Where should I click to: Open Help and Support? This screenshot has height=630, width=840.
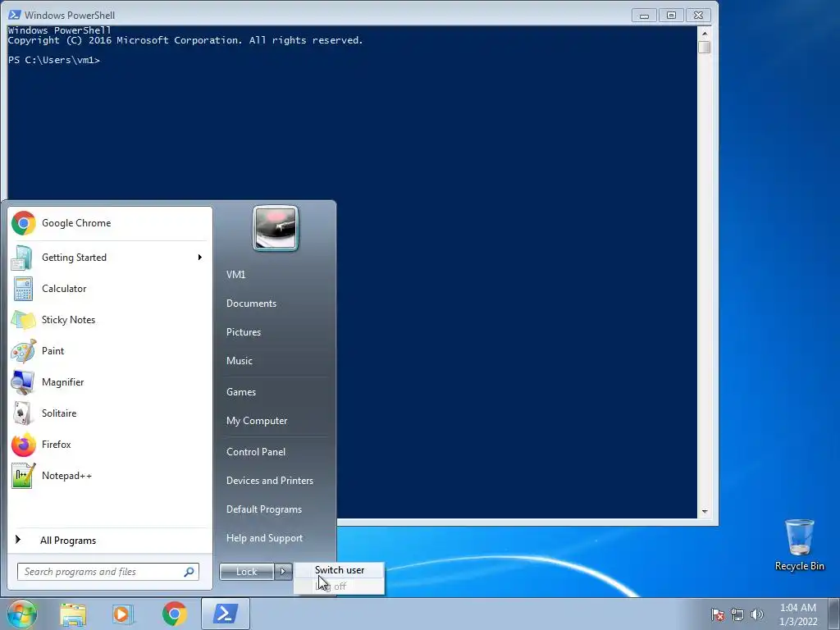pos(265,538)
